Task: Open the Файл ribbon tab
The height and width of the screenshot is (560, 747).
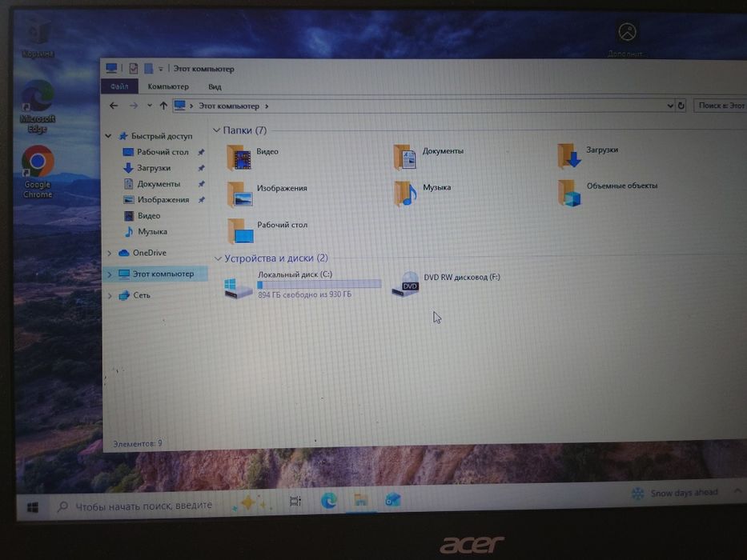Action: tap(119, 86)
